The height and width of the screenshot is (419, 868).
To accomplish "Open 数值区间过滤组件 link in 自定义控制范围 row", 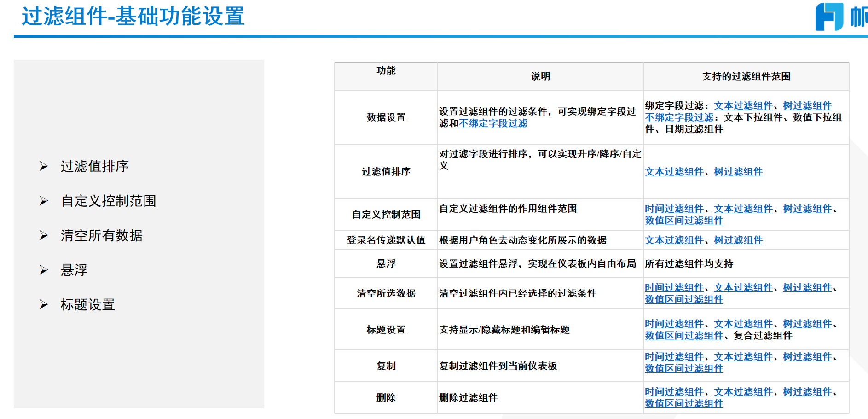I will tap(684, 221).
